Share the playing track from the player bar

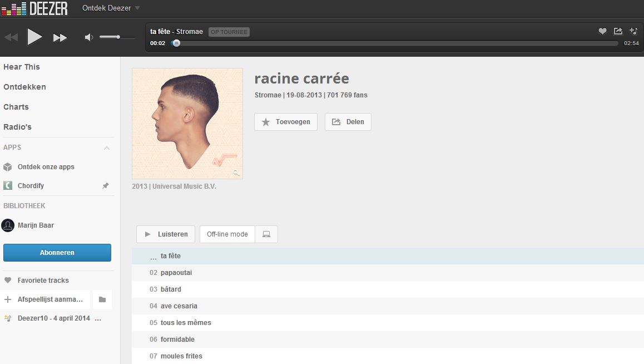(618, 31)
